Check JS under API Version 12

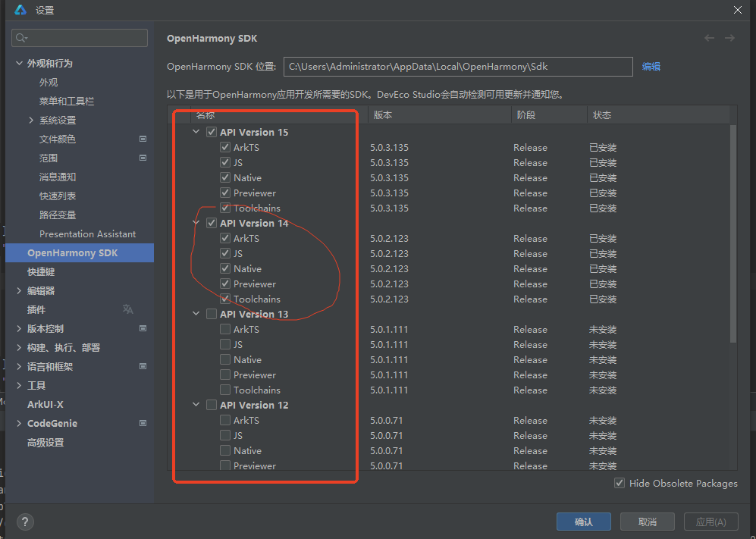point(225,435)
